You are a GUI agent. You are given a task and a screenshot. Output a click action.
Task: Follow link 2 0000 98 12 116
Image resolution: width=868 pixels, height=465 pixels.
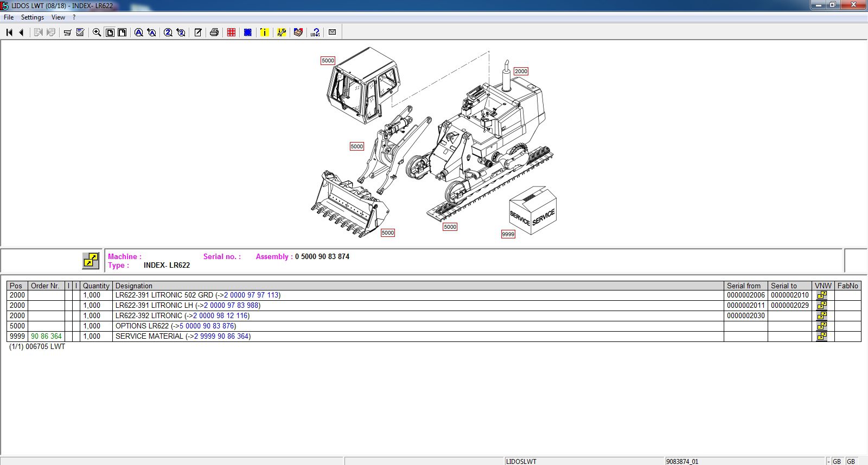(220, 316)
